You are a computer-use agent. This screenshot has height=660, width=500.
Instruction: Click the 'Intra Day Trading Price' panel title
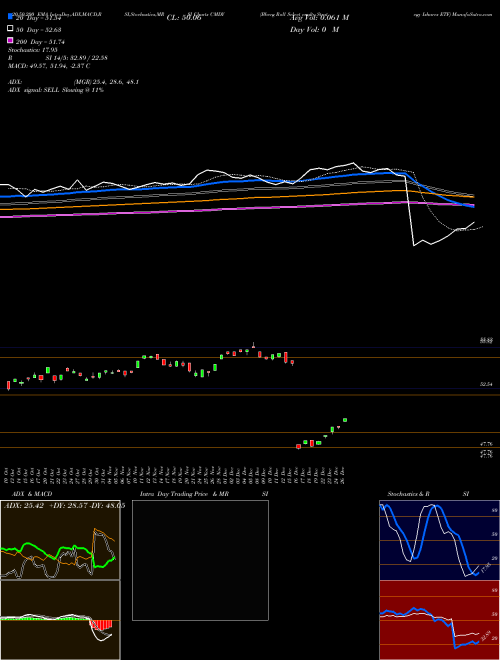[x=174, y=494]
